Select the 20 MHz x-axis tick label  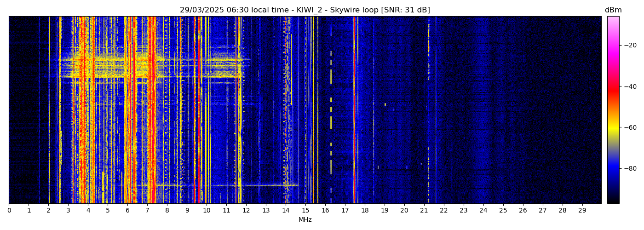point(404,211)
